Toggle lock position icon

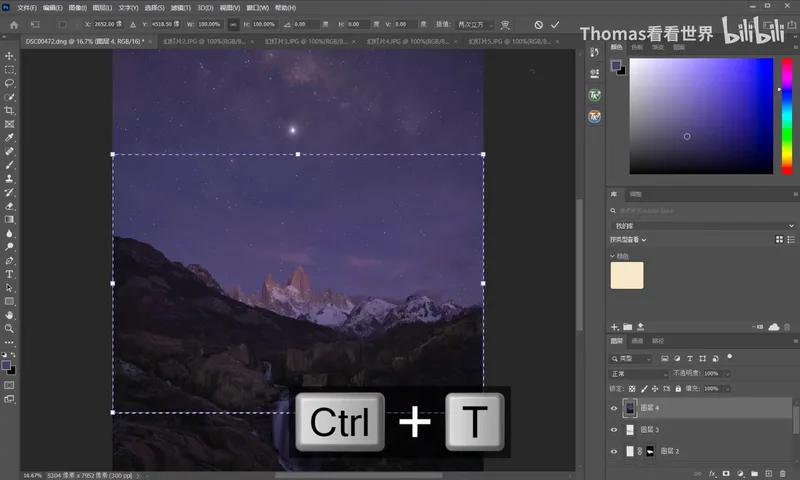coord(655,389)
